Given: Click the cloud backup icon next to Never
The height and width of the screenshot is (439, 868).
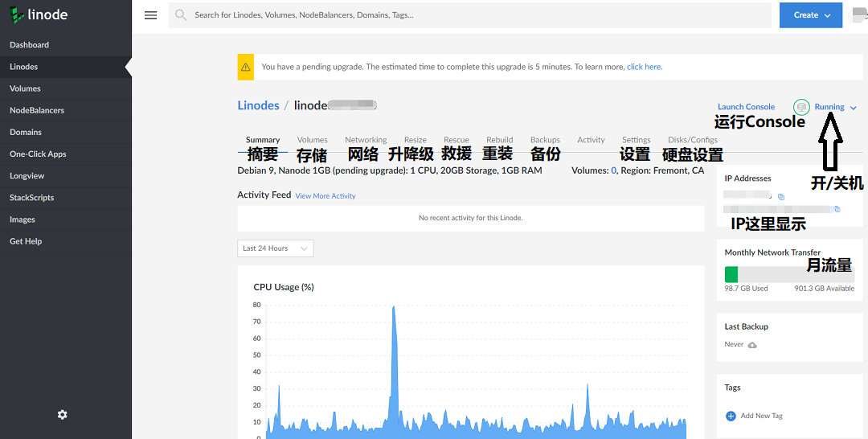Looking at the screenshot, I should click(751, 345).
